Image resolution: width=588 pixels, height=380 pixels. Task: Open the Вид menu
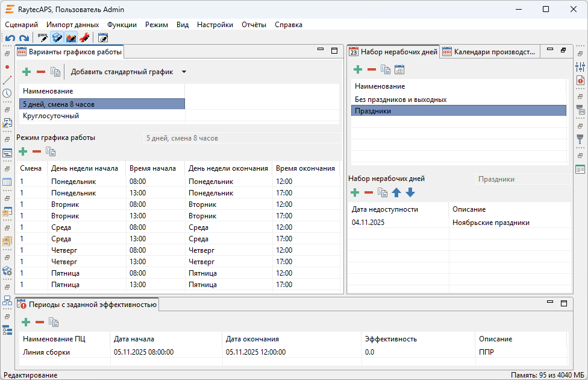(x=183, y=25)
